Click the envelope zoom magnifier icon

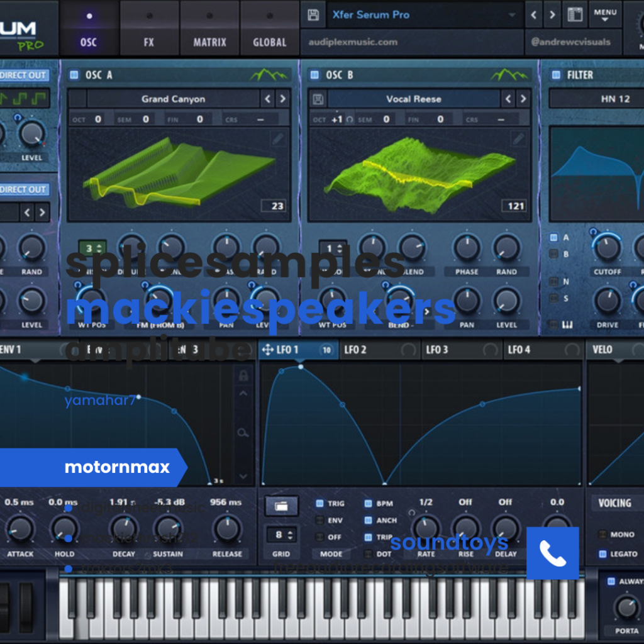point(243,433)
